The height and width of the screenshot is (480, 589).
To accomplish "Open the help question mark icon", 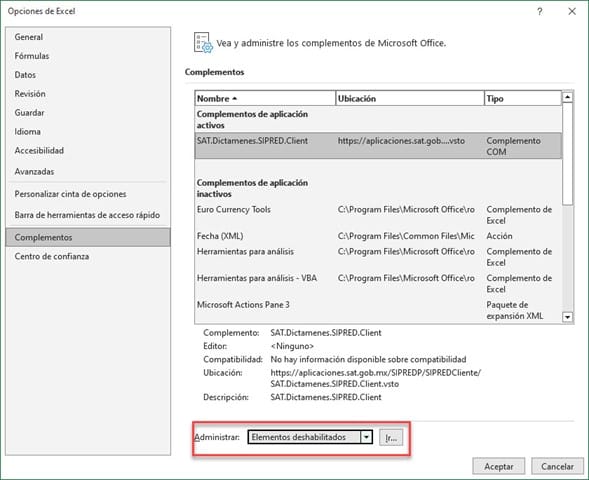I will pos(539,11).
